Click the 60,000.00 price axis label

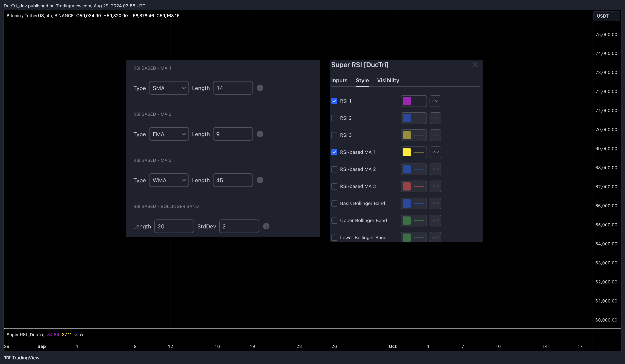pos(606,320)
